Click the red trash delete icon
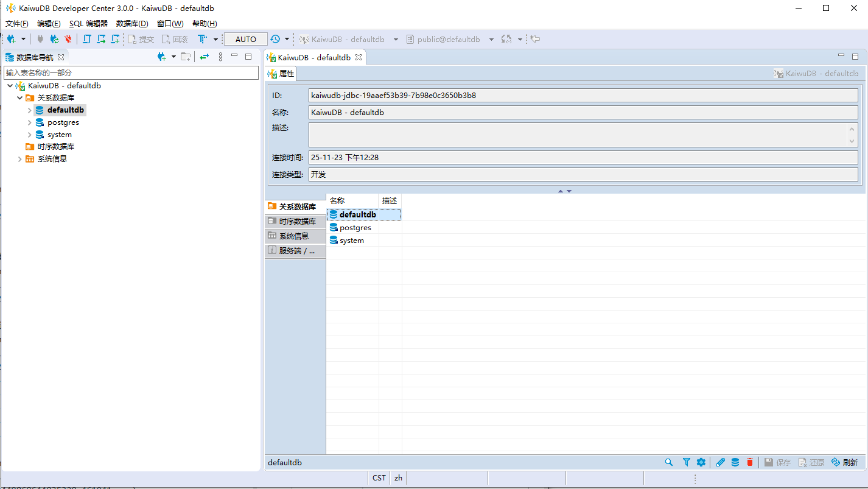This screenshot has height=489, width=868. 750,462
